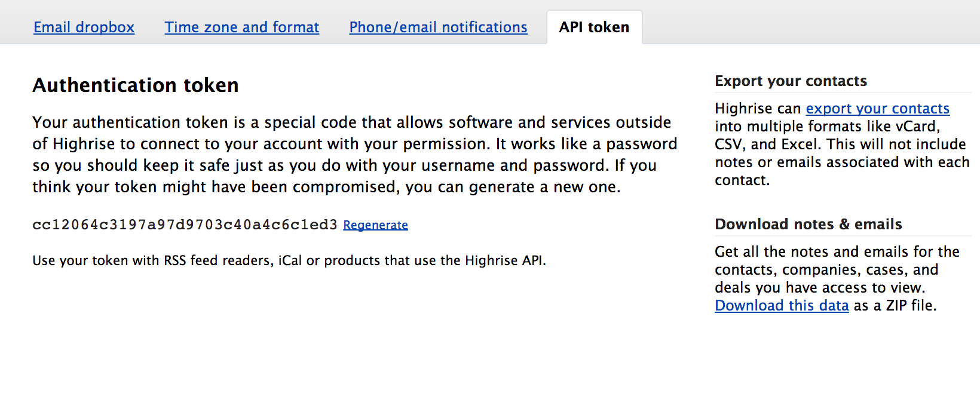Image resolution: width=980 pixels, height=418 pixels.
Task: Open the Phone/email notifications tab
Action: coord(438,27)
